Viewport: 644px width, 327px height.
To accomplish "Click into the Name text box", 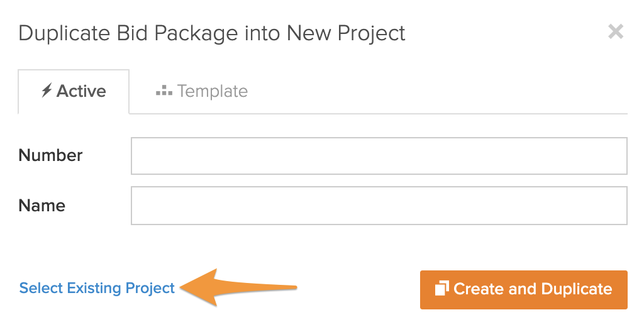I will pos(379,206).
